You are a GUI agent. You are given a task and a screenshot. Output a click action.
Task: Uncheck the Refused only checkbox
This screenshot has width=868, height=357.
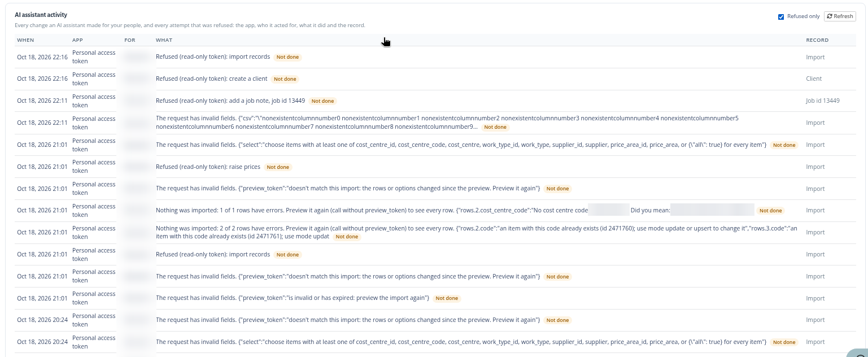coord(781,16)
